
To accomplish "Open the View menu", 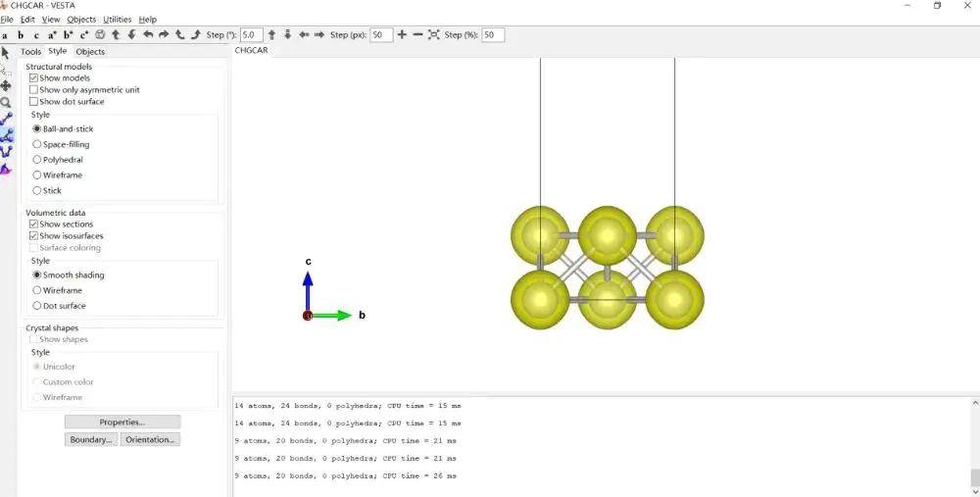I will (x=51, y=20).
